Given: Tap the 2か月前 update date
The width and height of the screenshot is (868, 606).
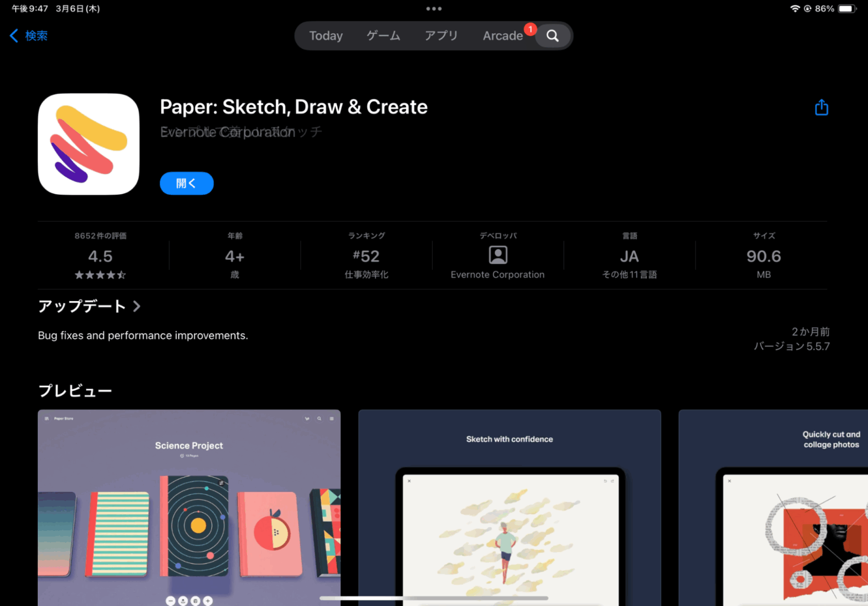Looking at the screenshot, I should tap(810, 332).
